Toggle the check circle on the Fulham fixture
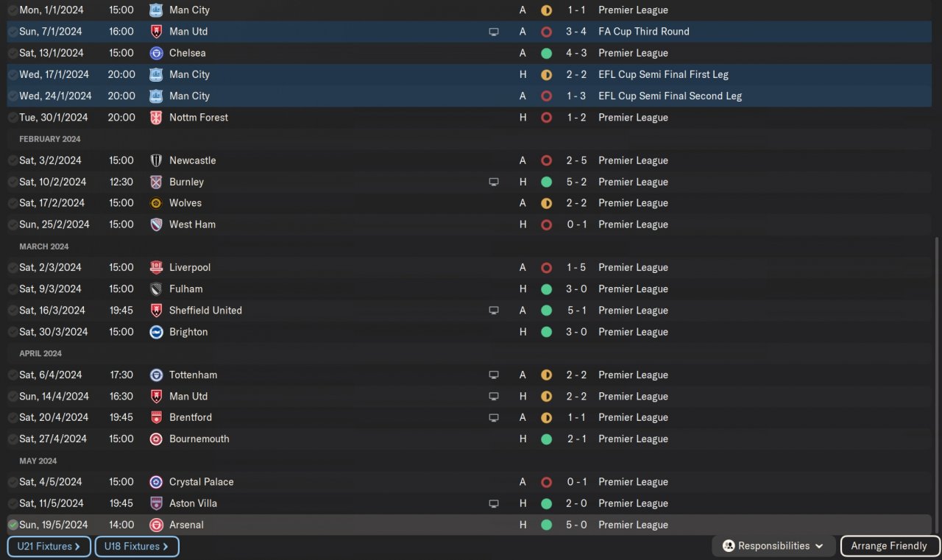This screenshot has width=942, height=560. 13,289
